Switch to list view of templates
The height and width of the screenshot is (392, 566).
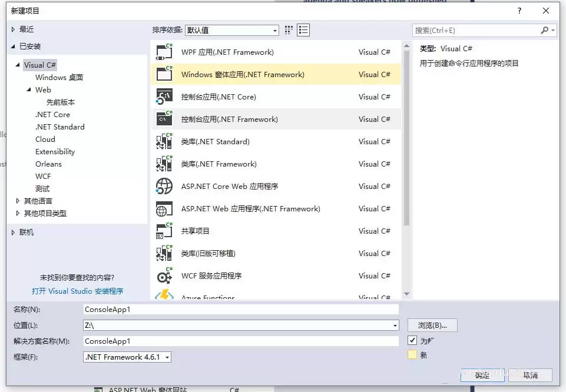click(x=303, y=29)
